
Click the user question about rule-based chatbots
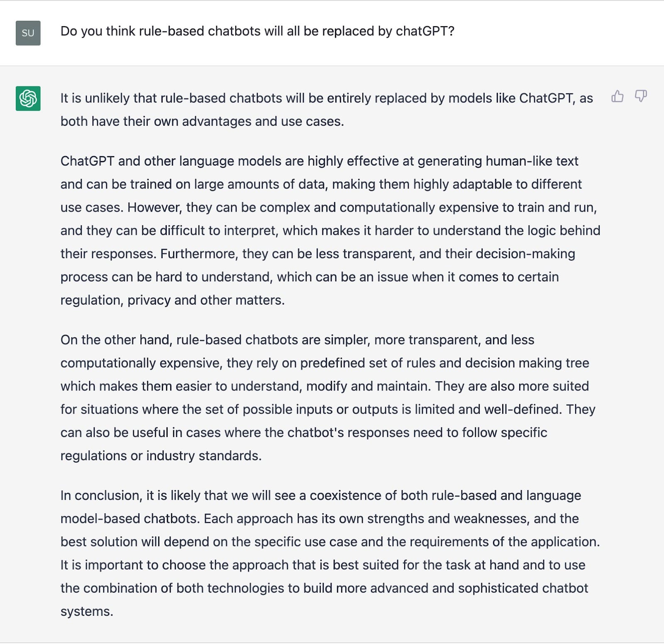pyautogui.click(x=257, y=31)
